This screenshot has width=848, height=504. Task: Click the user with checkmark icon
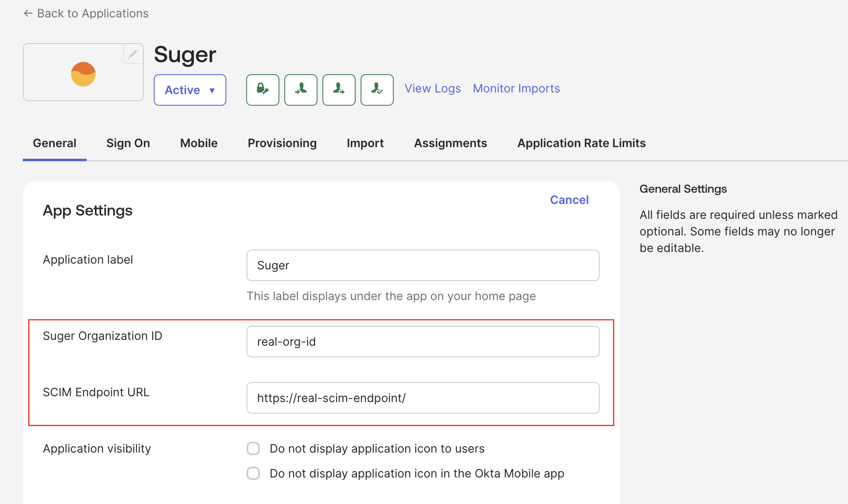coord(377,90)
